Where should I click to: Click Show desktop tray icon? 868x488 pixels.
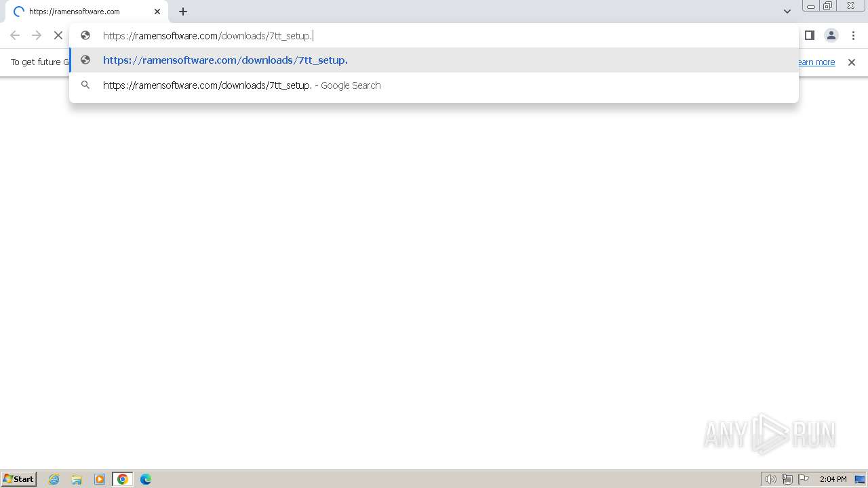[860, 479]
